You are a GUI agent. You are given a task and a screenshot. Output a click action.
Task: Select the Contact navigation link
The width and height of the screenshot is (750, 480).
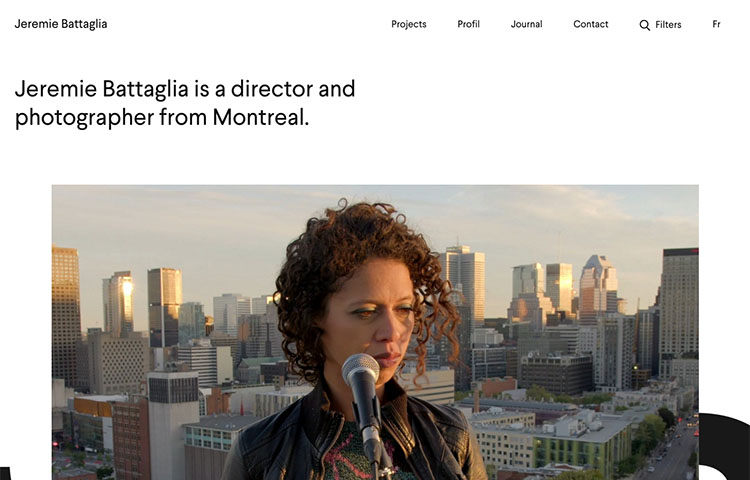coord(591,24)
